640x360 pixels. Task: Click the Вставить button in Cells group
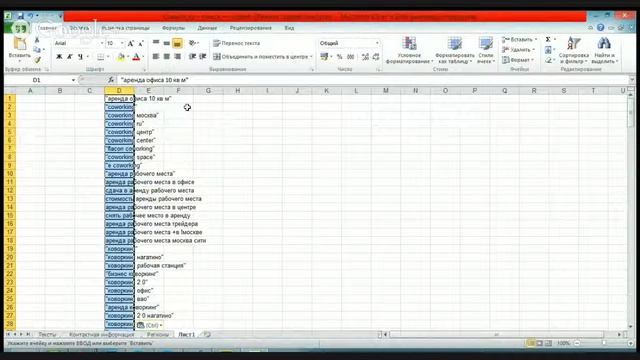[x=519, y=40]
